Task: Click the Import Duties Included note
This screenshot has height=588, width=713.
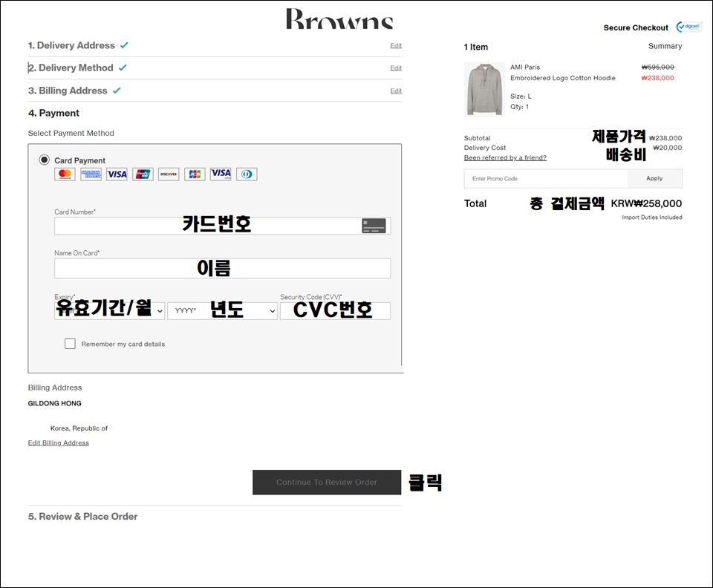Action: pyautogui.click(x=652, y=218)
